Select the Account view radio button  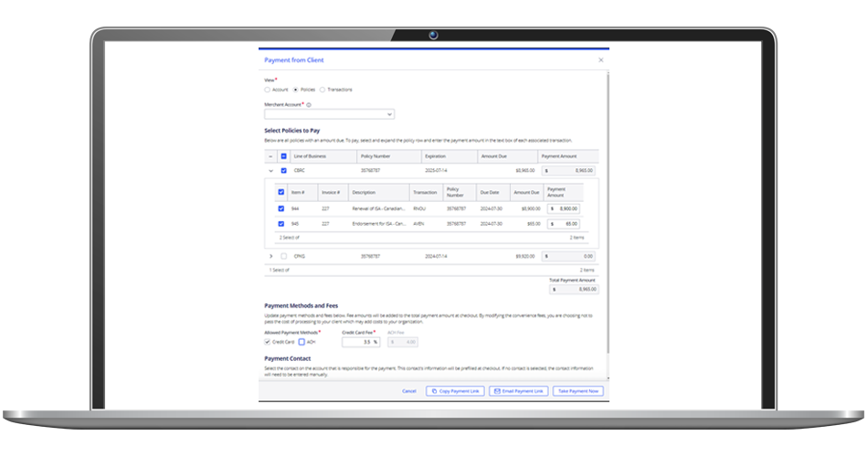[x=268, y=90]
